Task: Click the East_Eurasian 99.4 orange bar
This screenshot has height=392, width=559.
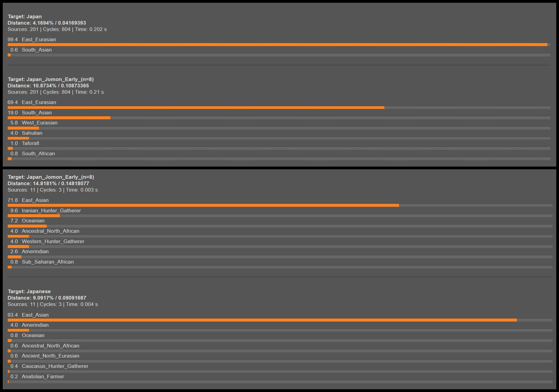Action: [277, 45]
